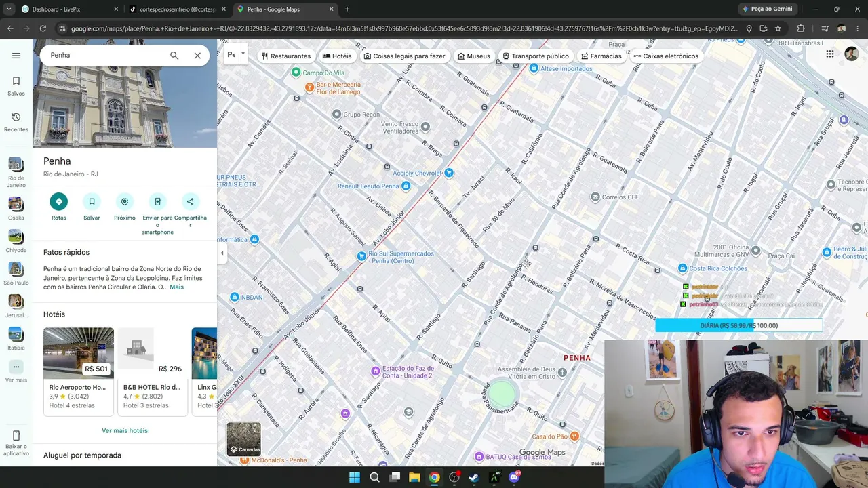This screenshot has height=488, width=868.
Task: Filter map by Hotéis
Action: (x=337, y=56)
